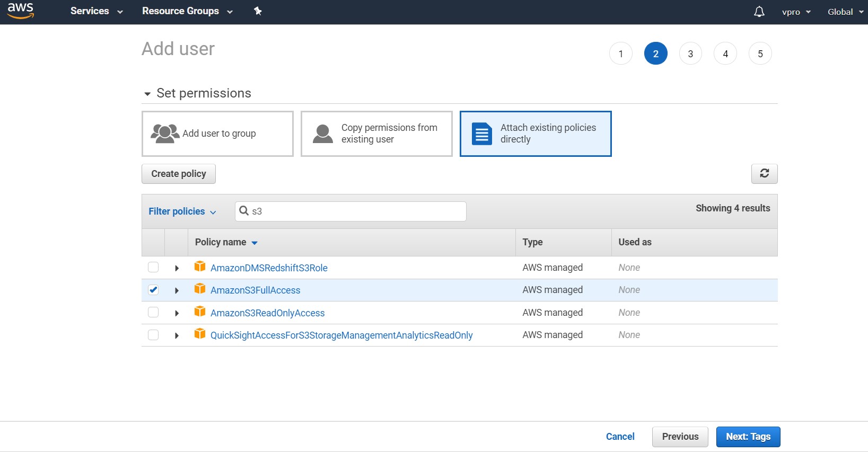
Task: Click the pin shortcut icon in navbar
Action: pos(258,11)
